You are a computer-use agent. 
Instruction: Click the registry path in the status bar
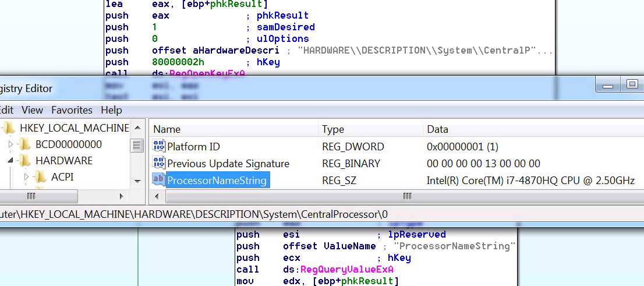193,214
